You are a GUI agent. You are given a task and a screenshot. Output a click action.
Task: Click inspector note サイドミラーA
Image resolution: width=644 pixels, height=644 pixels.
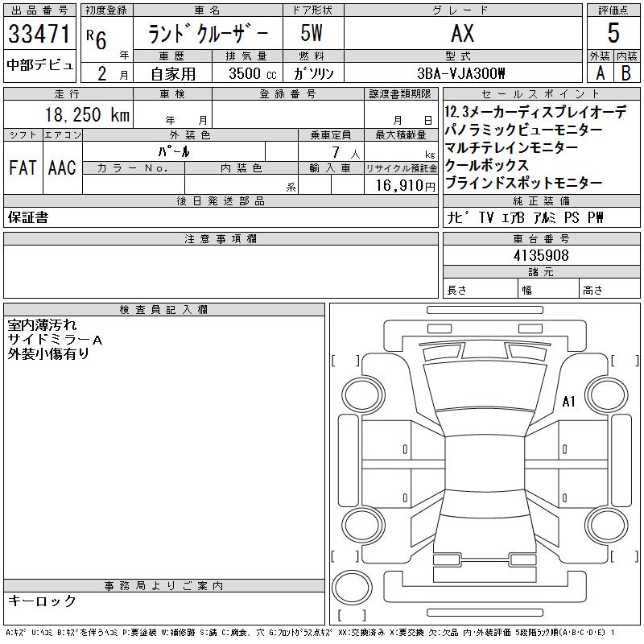55,340
